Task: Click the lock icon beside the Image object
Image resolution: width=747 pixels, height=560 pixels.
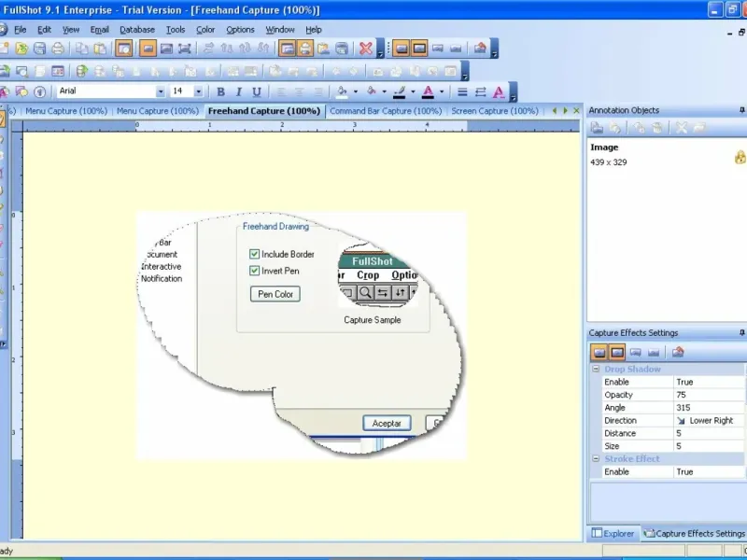Action: click(x=740, y=157)
